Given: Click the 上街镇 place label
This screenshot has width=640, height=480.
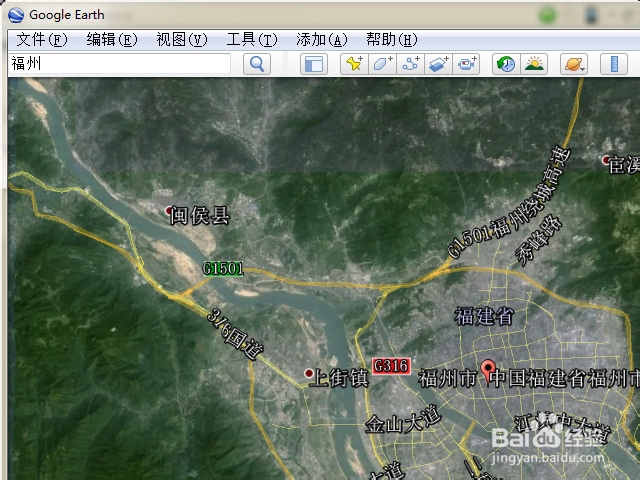Looking at the screenshot, I should coord(339,378).
